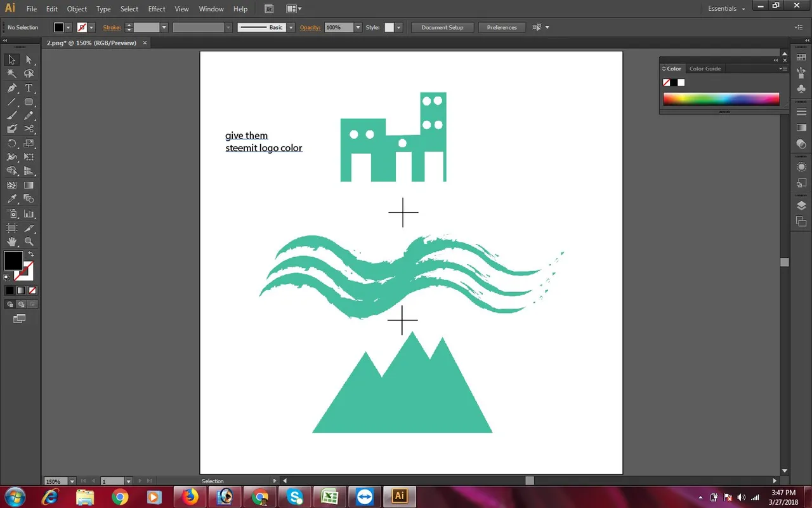Select the Zoom magnifier tool

[29, 242]
